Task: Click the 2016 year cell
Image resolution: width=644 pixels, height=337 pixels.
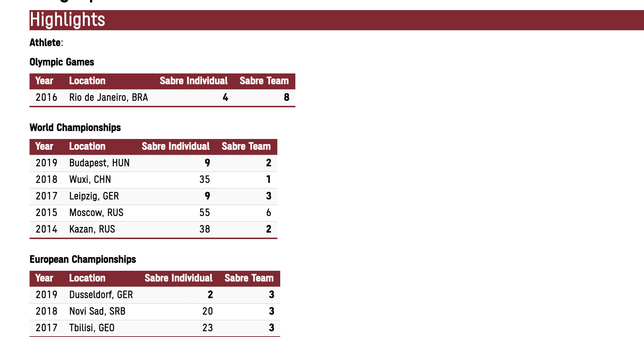Action: [x=46, y=98]
